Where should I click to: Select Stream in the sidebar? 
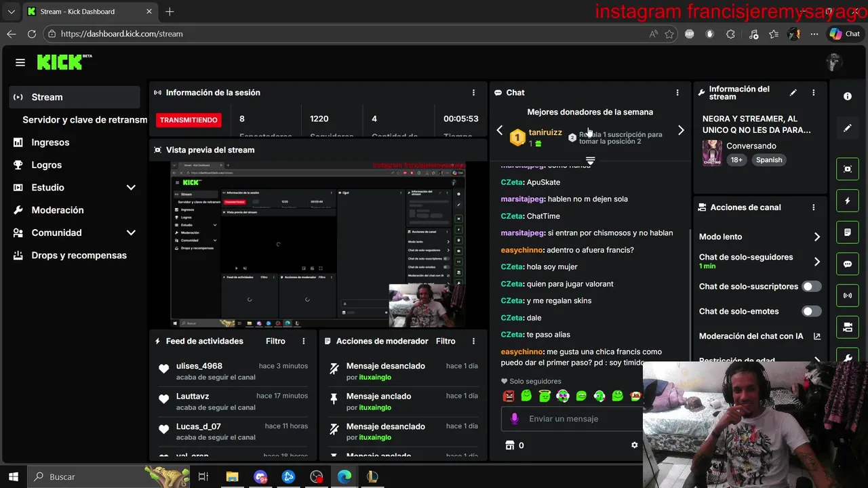pyautogui.click(x=75, y=97)
